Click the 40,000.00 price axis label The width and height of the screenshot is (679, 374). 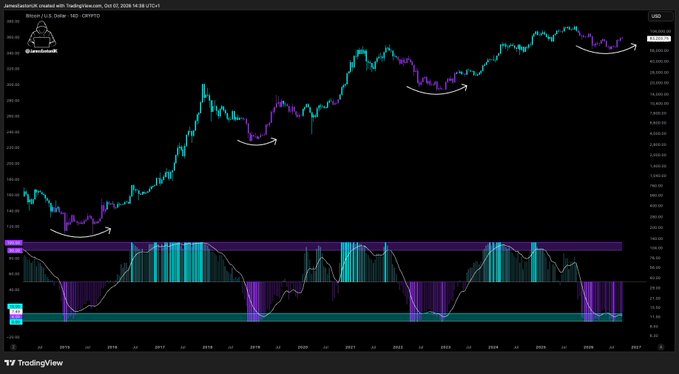coord(659,61)
